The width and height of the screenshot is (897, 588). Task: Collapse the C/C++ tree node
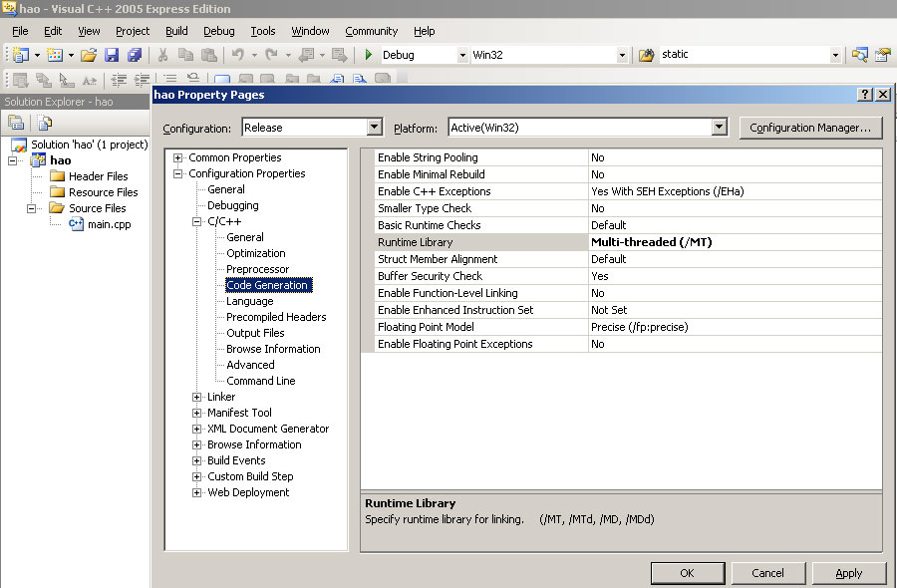pyautogui.click(x=196, y=222)
